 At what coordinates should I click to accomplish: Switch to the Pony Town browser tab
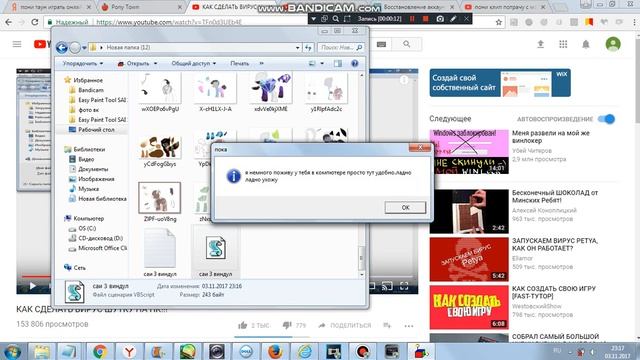point(140,7)
